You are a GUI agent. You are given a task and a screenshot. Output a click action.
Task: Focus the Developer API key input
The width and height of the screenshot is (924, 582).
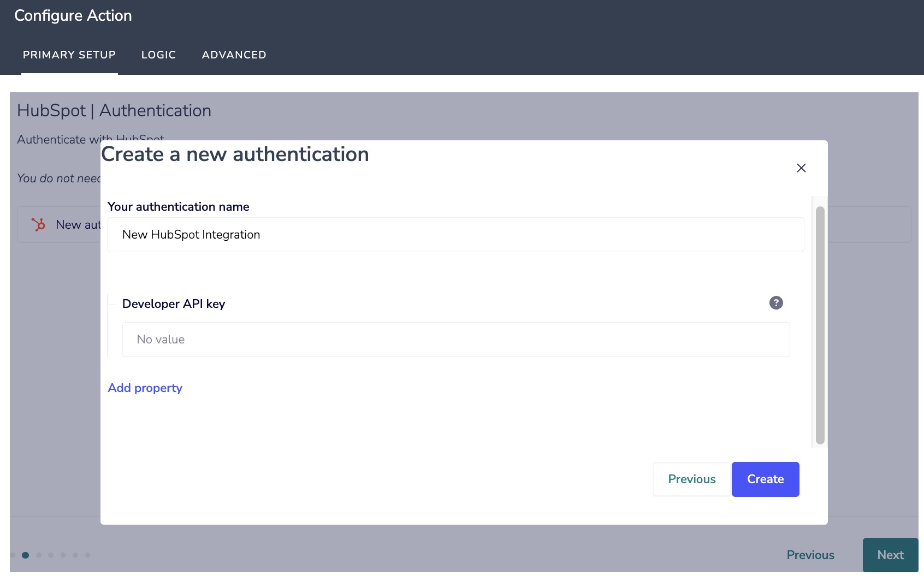pos(456,340)
